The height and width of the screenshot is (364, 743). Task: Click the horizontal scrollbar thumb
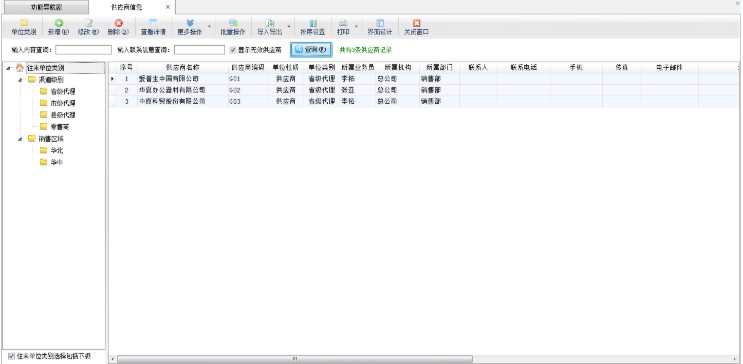point(295,359)
